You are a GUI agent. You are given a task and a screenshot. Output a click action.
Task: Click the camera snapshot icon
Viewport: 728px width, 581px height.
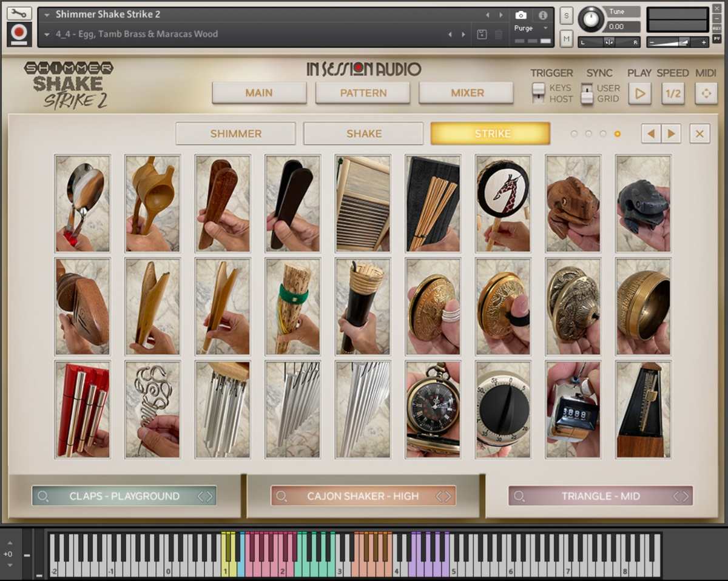[521, 15]
